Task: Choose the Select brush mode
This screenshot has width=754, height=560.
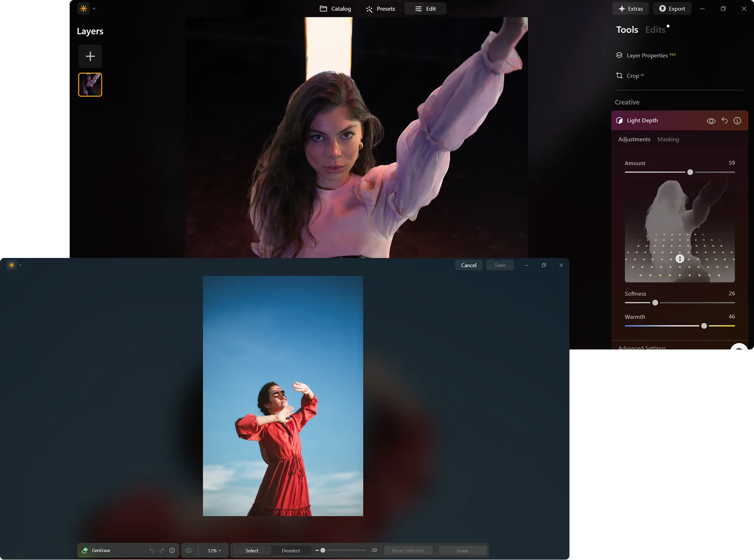Action: click(252, 550)
